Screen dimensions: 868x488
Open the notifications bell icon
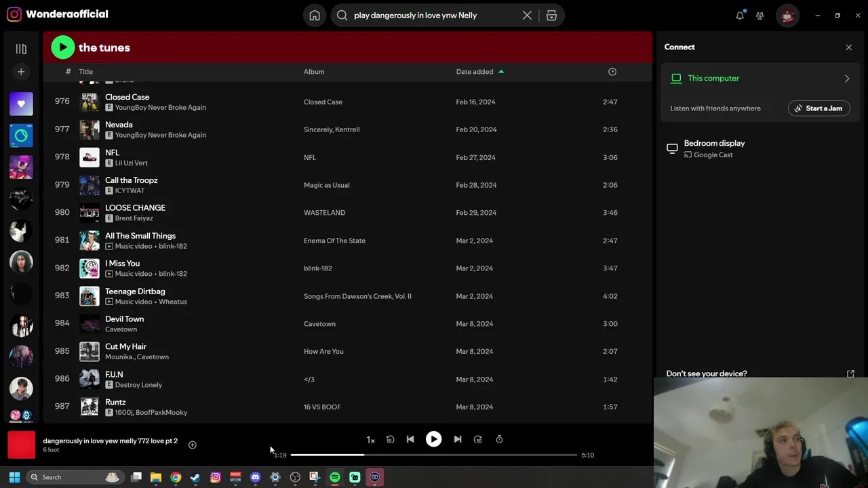coord(740,16)
